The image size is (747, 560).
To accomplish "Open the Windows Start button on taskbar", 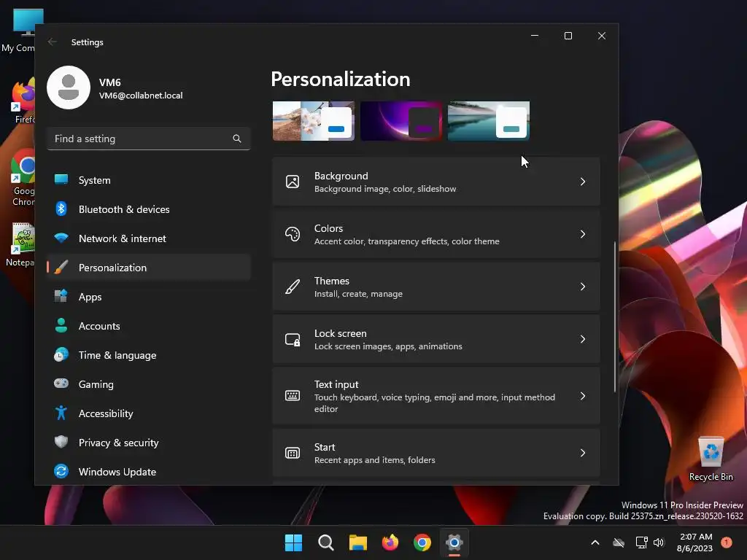I will click(x=293, y=542).
